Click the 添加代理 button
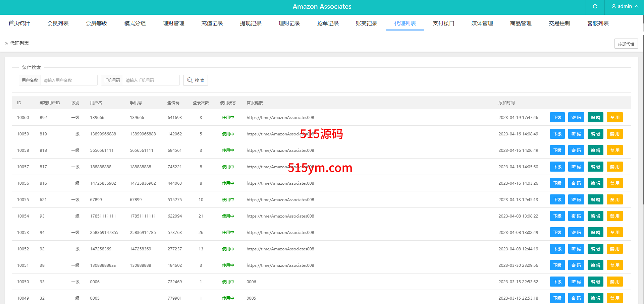 point(626,44)
